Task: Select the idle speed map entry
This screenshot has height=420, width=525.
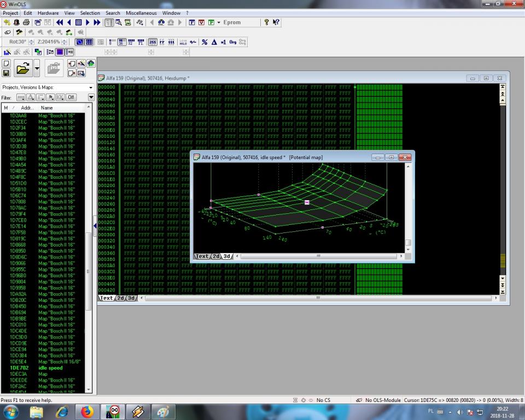Action: point(43,367)
